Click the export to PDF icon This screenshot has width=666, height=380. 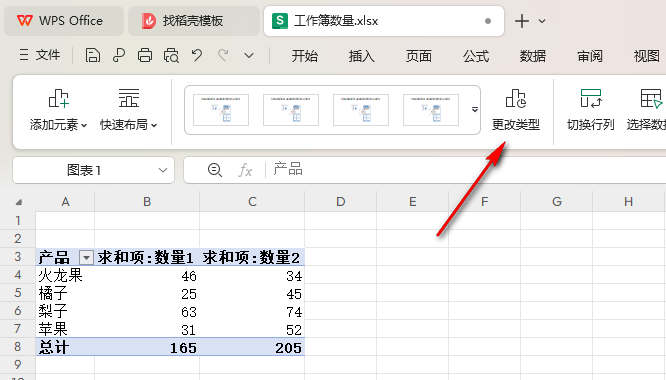click(119, 55)
